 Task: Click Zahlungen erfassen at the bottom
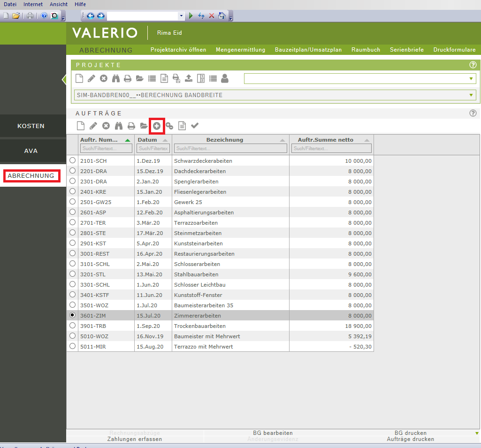[x=135, y=439]
